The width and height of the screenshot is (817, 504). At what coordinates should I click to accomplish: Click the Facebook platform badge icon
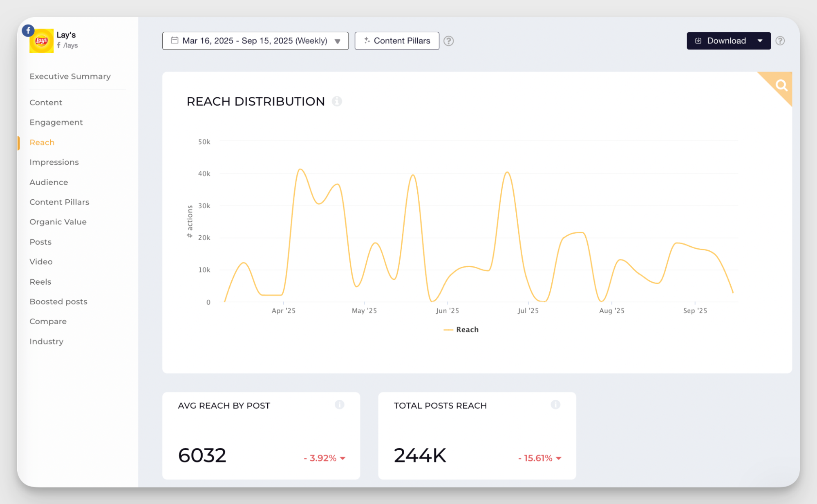pyautogui.click(x=28, y=30)
